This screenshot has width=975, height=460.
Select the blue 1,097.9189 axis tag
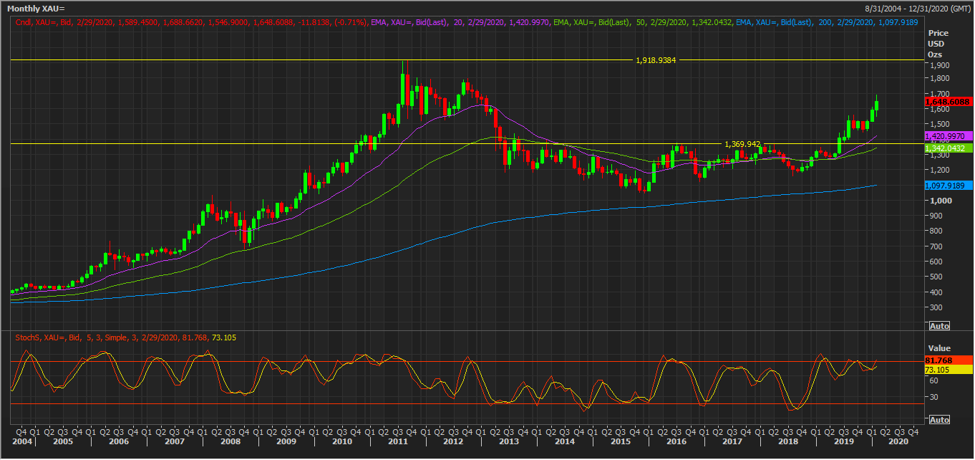(x=946, y=185)
